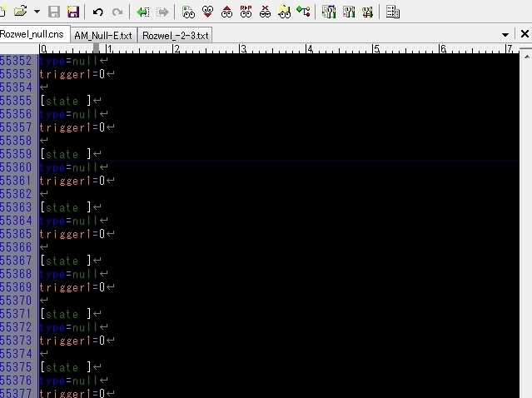Open Replace with the R>P binoculars icon
Image resolution: width=532 pixels, height=398 pixels.
pyautogui.click(x=246, y=12)
